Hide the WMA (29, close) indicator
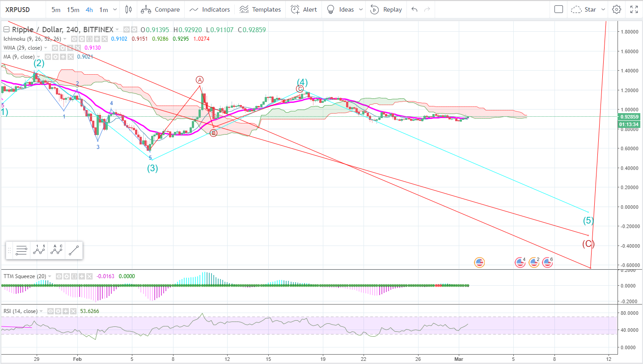Viewport: 643px width, 364px height. (x=55, y=48)
